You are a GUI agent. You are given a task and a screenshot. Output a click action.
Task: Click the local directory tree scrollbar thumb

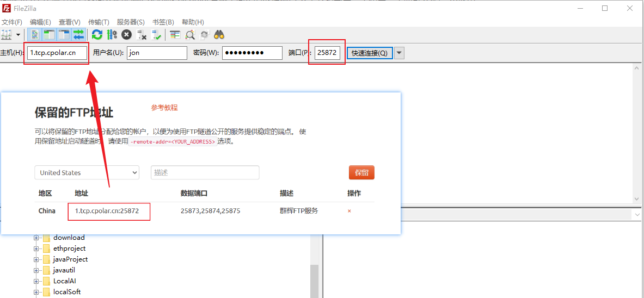(314, 281)
